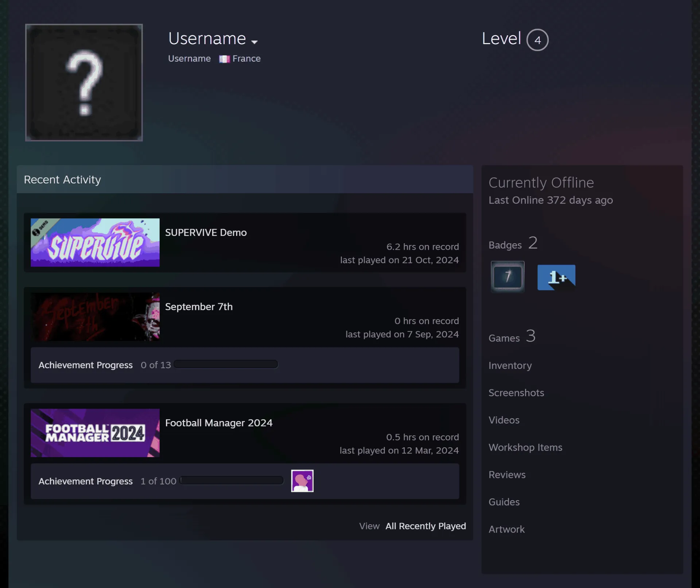Open the September 7th title link
The width and height of the screenshot is (700, 588).
click(199, 307)
